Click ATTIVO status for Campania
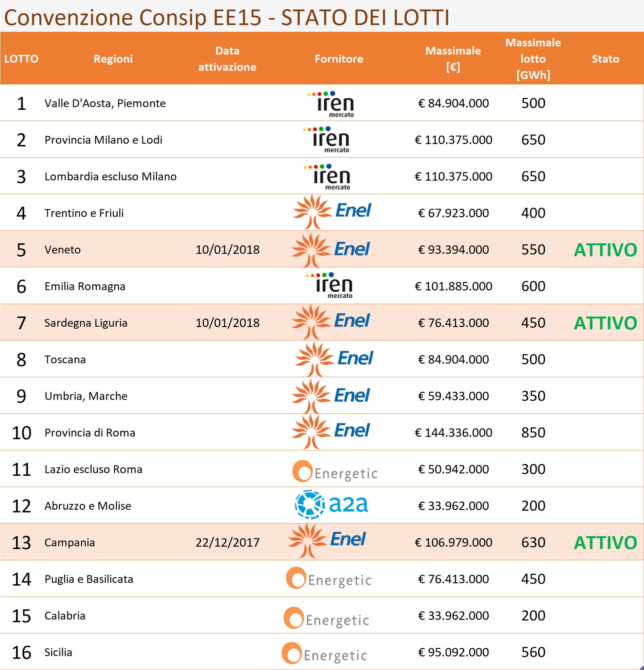Screen dimensions: 644x670 point(605,543)
